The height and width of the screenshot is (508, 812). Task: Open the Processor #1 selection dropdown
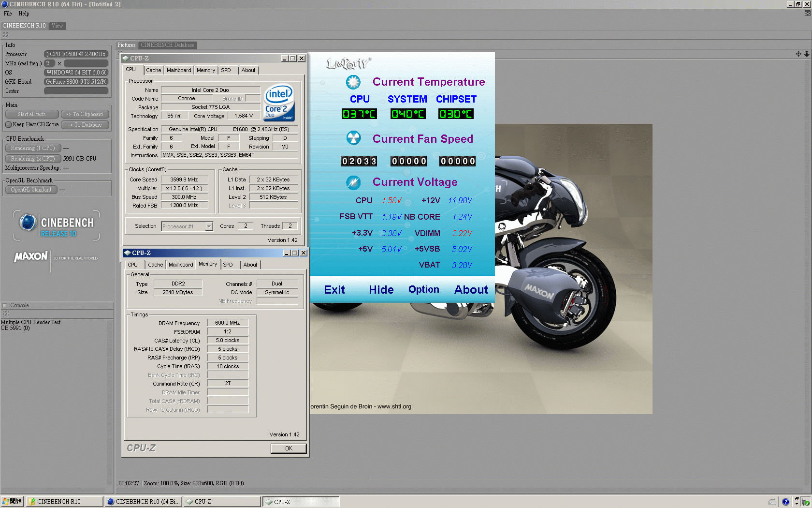pyautogui.click(x=187, y=226)
